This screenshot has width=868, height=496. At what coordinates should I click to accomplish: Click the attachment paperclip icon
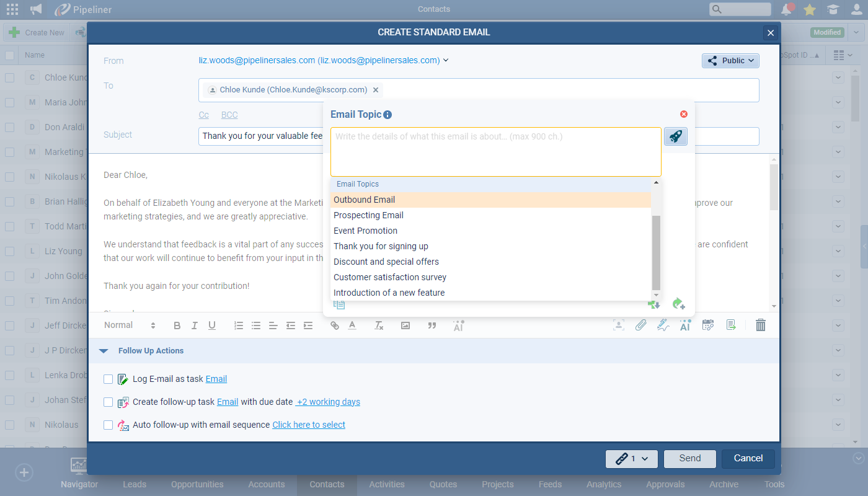[640, 325]
